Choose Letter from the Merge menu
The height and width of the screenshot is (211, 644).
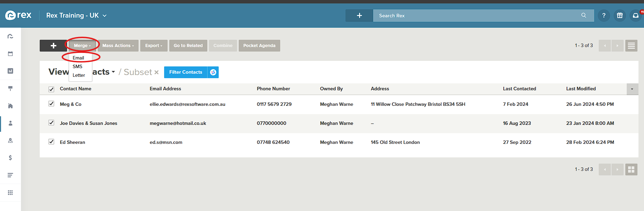(x=79, y=75)
